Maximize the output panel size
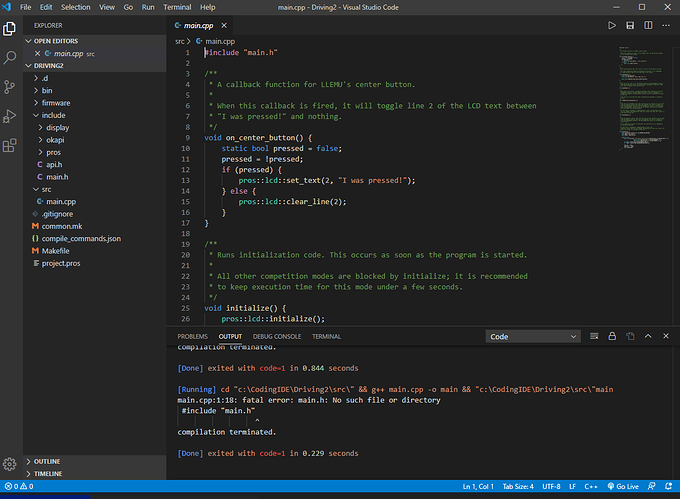The image size is (680, 499). point(648,336)
